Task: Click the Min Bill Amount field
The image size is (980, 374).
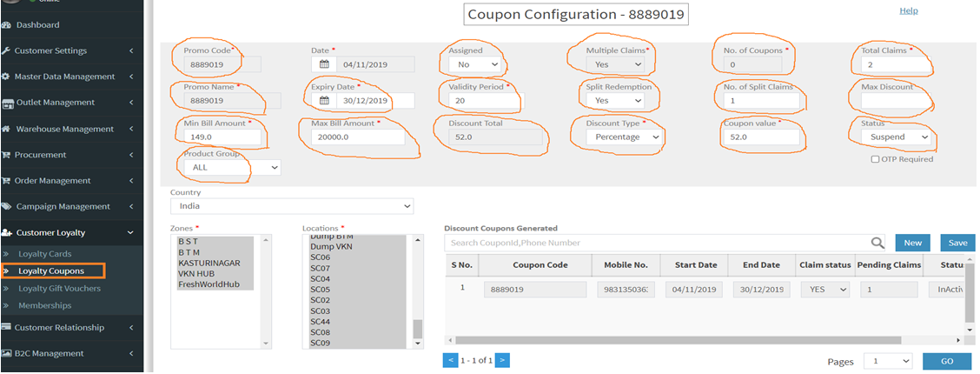Action: point(222,137)
